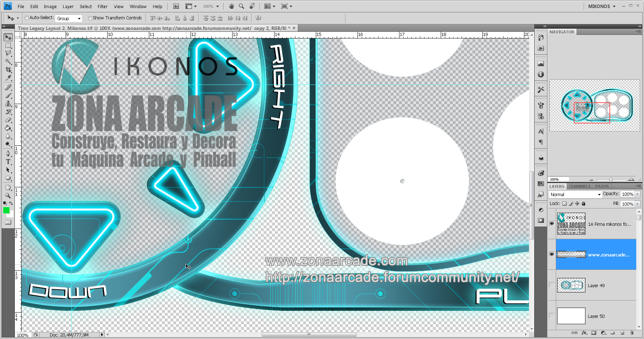
Task: Open the Swatches panel icon
Action: coord(541,184)
